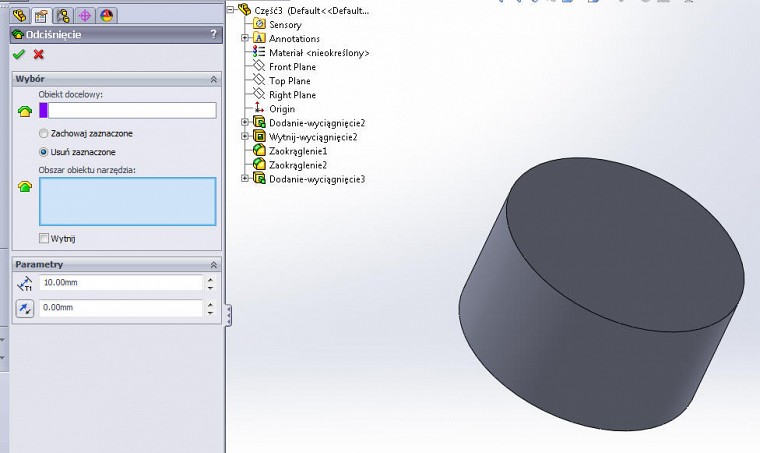Click the 10.00mm thickness field

pos(121,282)
